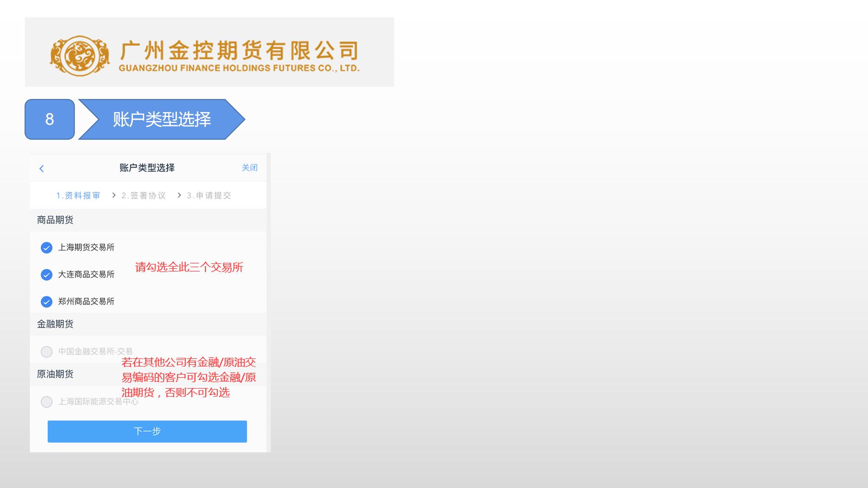This screenshot has width=868, height=488.
Task: Open step 3.申请提交
Action: pos(209,196)
